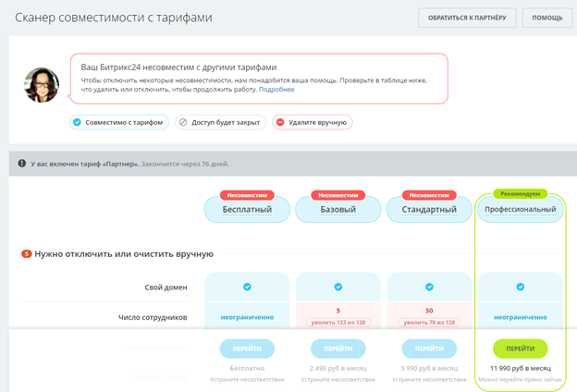Click green ПЕРЕЙТИ for Профессиональный tariff
This screenshot has height=392, width=577.
tap(521, 349)
